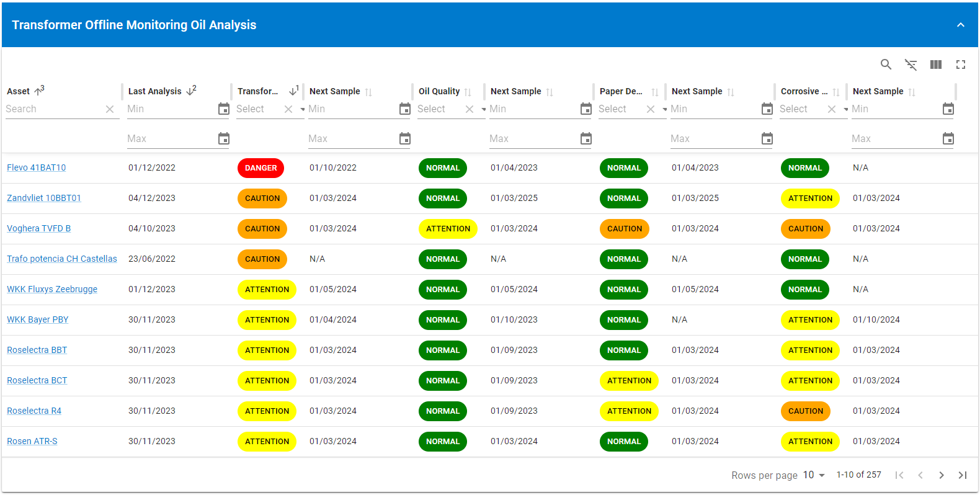The image size is (980, 495).
Task: Open calendar for Corrosive Next Sample Min
Action: [948, 109]
